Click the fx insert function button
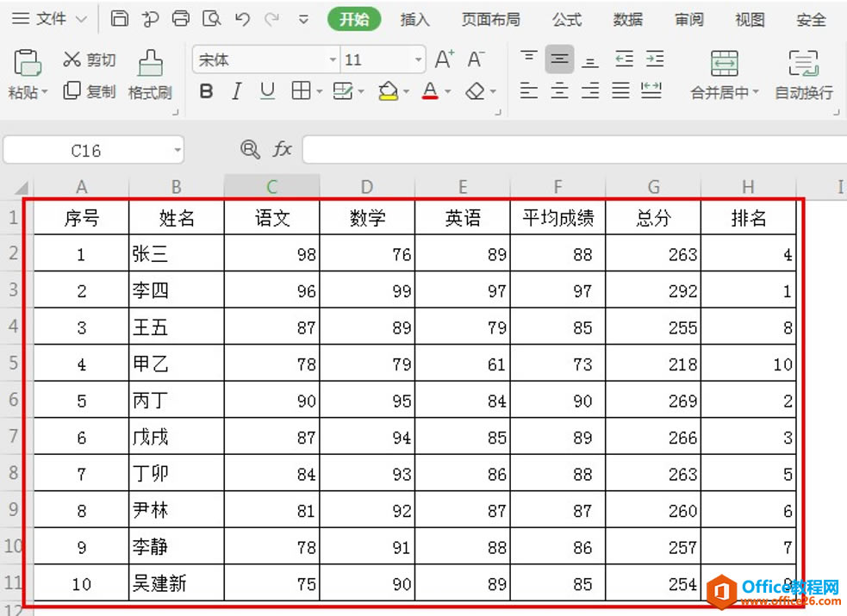The height and width of the screenshot is (616, 847). [282, 148]
